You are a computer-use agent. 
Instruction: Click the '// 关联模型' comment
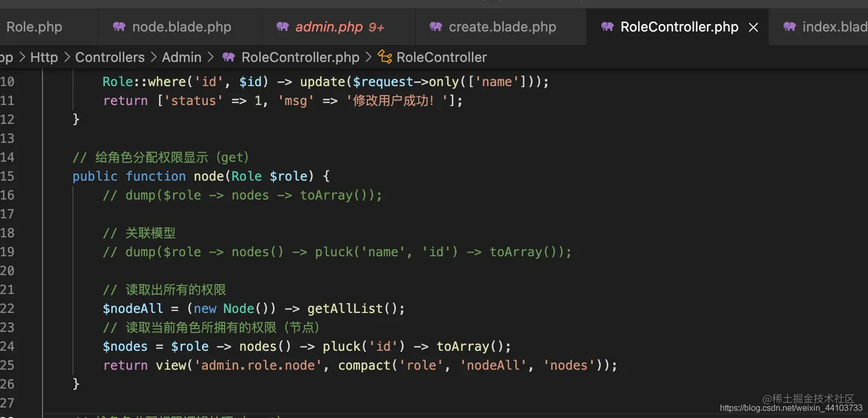139,233
